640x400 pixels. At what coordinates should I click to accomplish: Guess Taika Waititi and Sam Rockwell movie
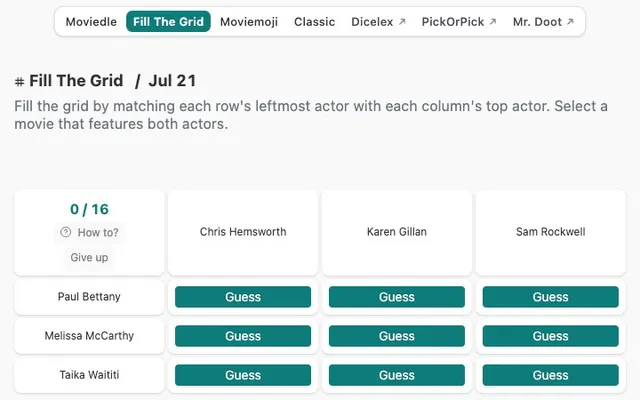[551, 375]
